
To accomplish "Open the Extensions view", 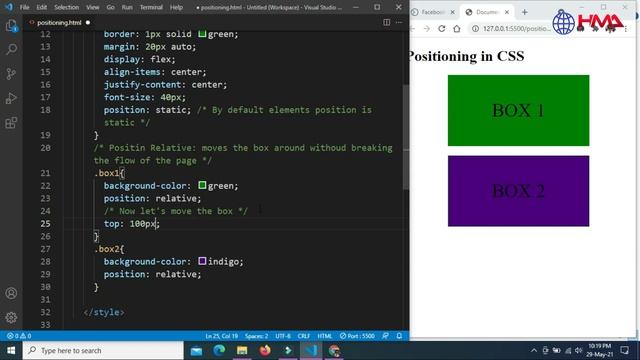I will tap(11, 122).
